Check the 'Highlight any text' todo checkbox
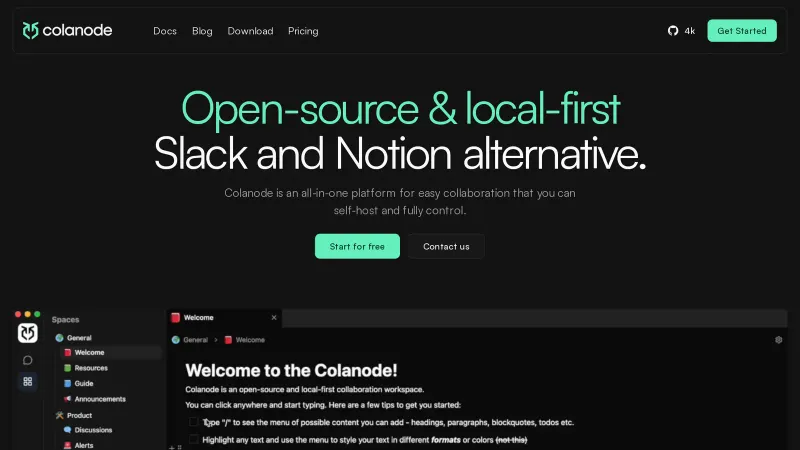Image resolution: width=800 pixels, height=450 pixels. (x=193, y=439)
